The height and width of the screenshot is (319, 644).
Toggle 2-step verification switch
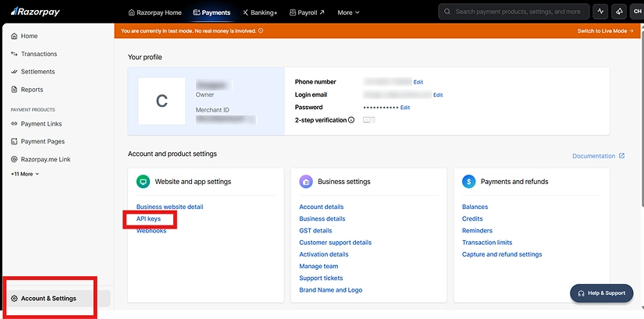(x=368, y=120)
